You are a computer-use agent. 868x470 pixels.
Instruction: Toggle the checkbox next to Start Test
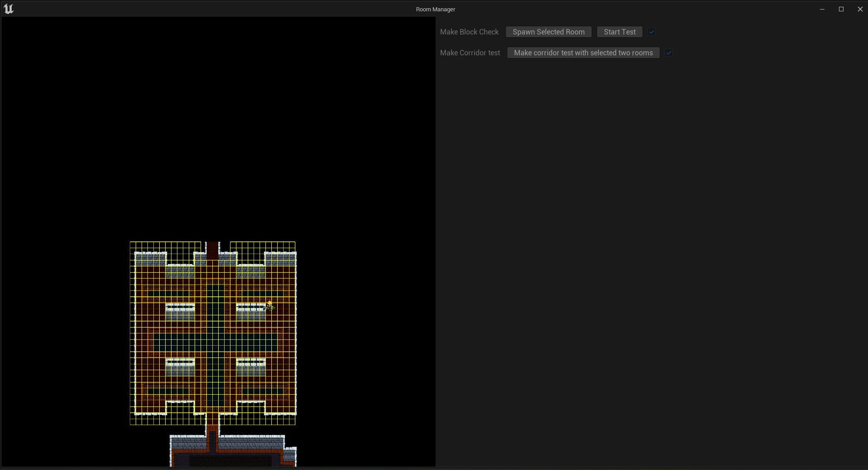(652, 32)
